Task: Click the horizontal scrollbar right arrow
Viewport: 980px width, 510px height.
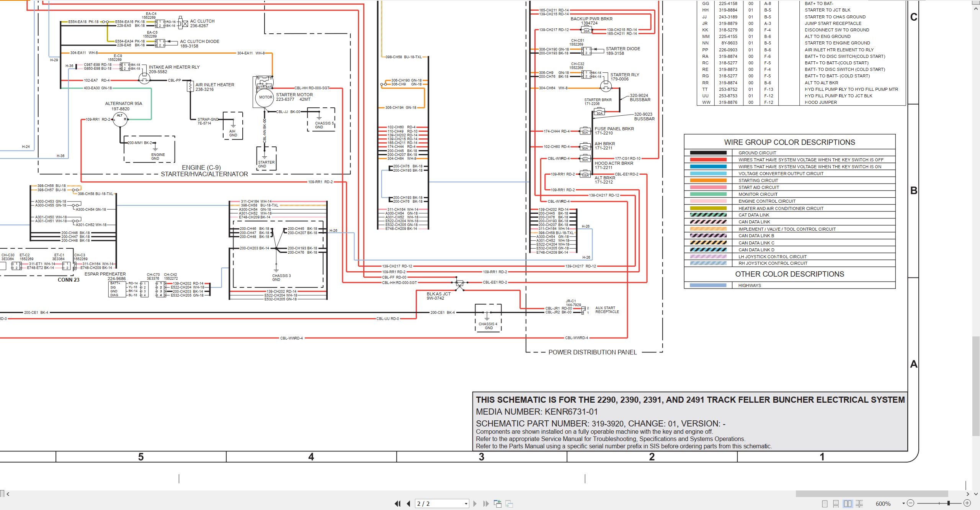Action: pyautogui.click(x=968, y=494)
